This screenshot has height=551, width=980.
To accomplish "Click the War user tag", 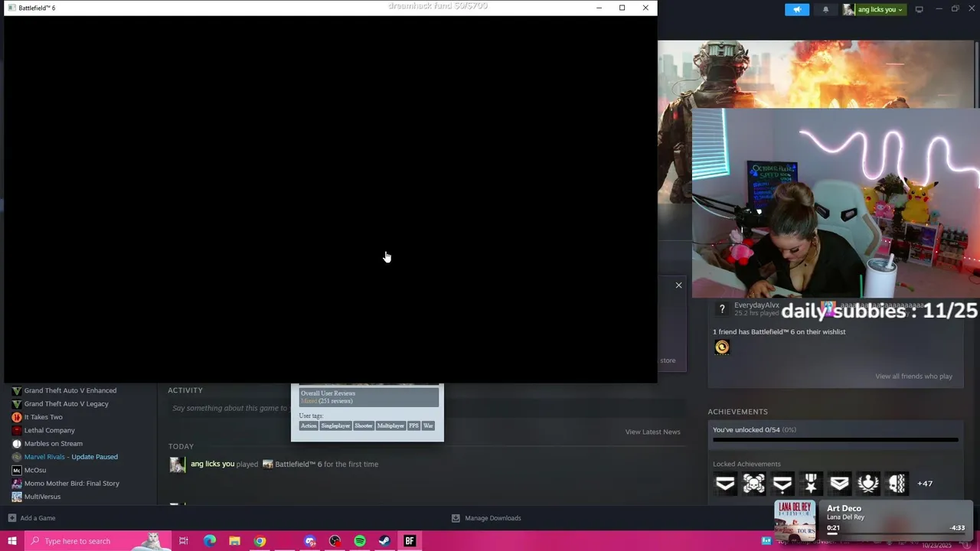I will (x=428, y=425).
